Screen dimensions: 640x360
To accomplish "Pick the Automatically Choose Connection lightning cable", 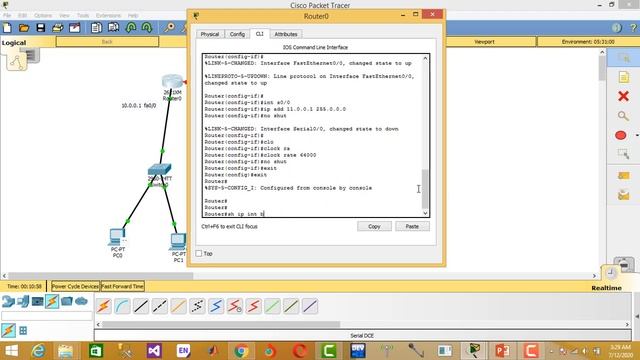I will pyautogui.click(x=104, y=306).
